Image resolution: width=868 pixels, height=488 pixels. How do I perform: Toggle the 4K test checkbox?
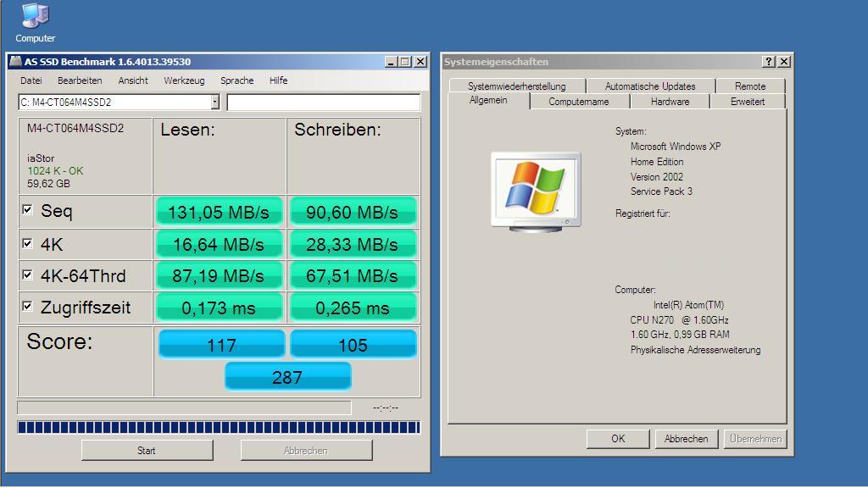27,243
